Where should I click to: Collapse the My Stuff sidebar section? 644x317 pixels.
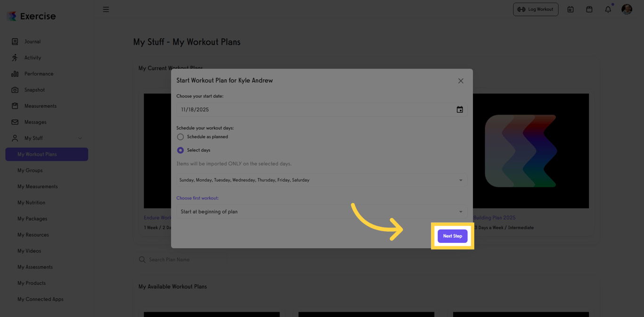(x=80, y=138)
